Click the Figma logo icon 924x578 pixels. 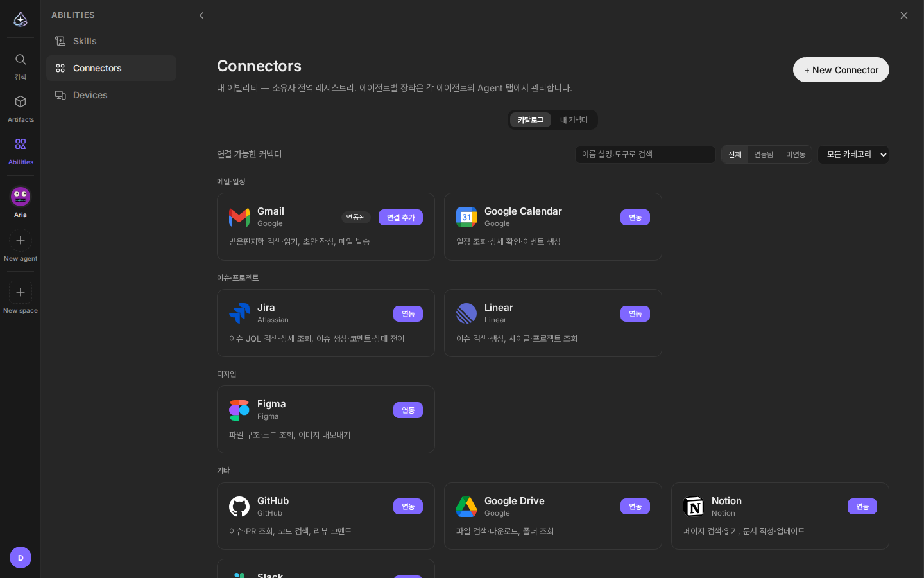(239, 410)
